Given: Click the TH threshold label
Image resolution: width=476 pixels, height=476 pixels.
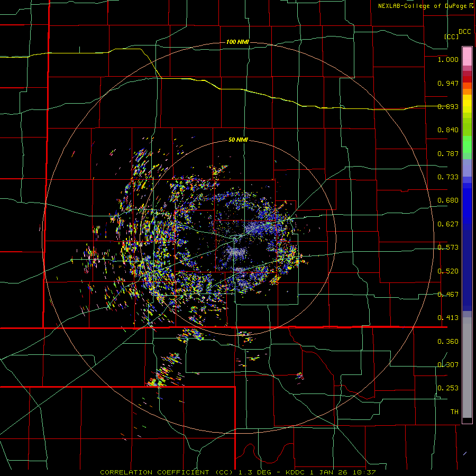Looking at the screenshot, I should (454, 412).
